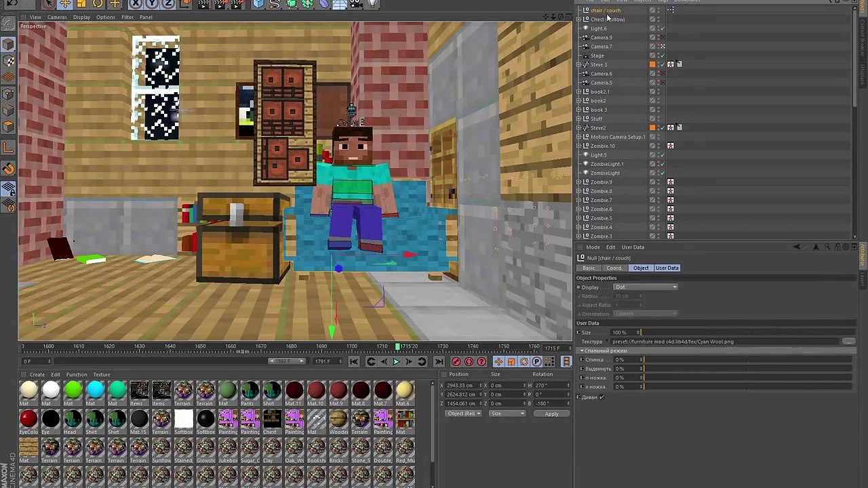This screenshot has width=868, height=488.
Task: Jump to end of timeline
Action: point(439,362)
